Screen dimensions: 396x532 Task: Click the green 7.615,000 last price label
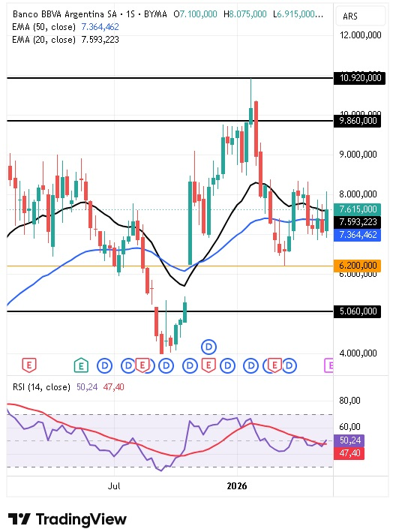[357, 209]
